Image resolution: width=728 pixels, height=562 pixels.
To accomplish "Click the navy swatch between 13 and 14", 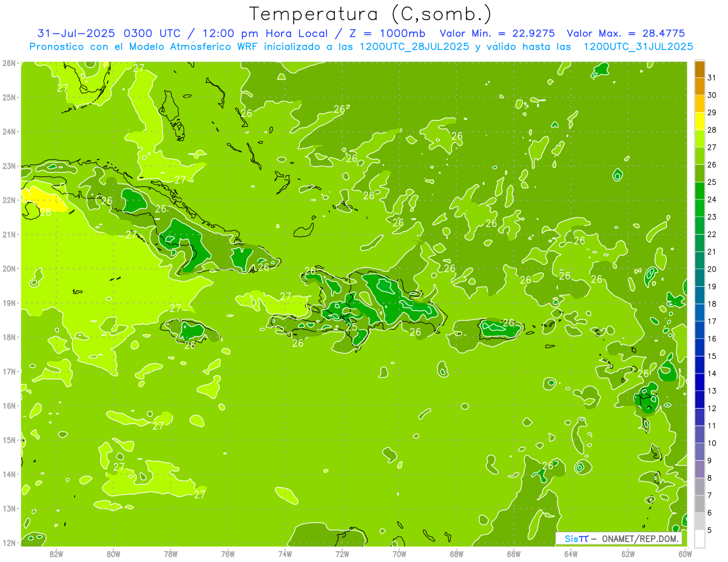I will click(x=699, y=382).
